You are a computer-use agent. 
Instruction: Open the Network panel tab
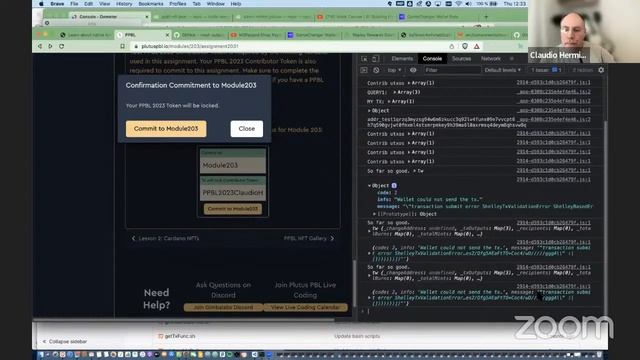(x=491, y=59)
